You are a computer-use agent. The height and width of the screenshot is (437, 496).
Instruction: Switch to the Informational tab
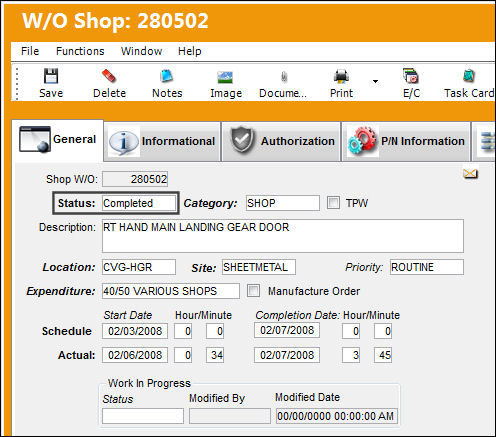[x=162, y=141]
